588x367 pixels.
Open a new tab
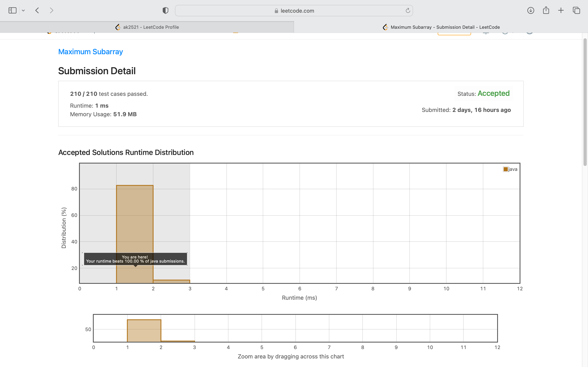561,10
